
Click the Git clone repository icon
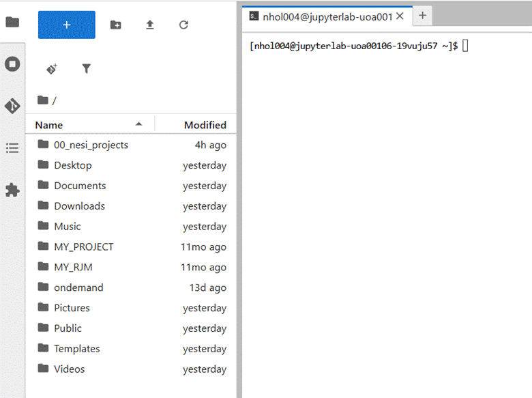click(52, 69)
